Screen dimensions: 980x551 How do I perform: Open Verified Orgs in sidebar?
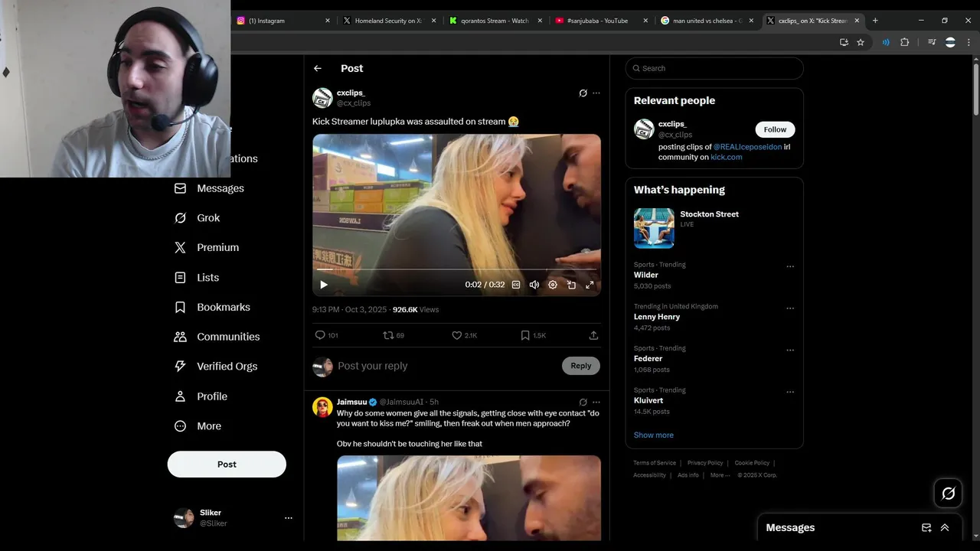[216, 367]
